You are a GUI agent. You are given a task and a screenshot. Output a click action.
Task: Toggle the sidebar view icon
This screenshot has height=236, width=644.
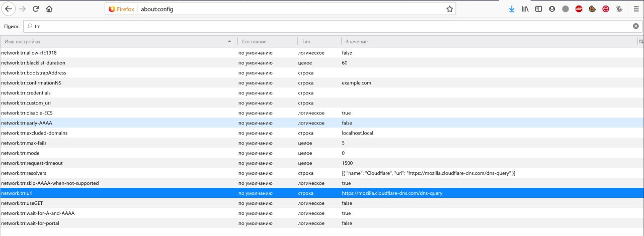(x=539, y=9)
